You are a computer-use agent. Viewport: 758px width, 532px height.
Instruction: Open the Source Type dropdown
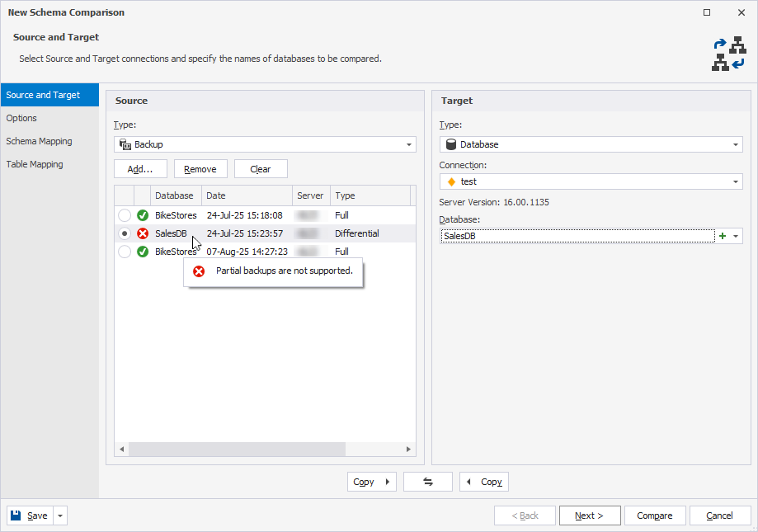pyautogui.click(x=409, y=143)
